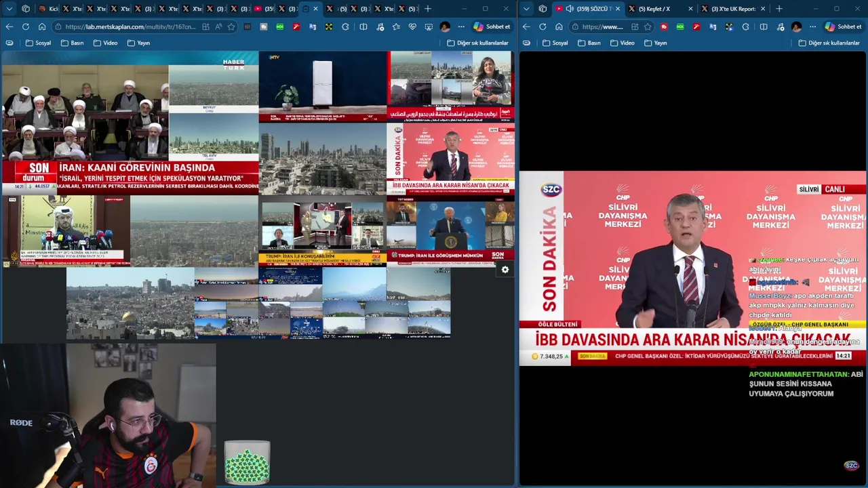Click browser essentials heart icon in left window
Viewport: 868px width, 488px height.
point(412,26)
